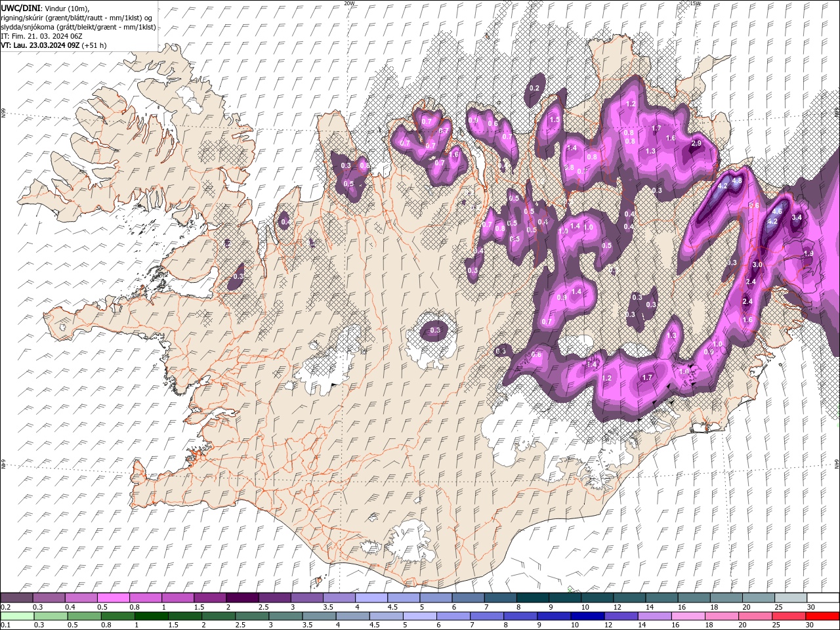Upper legend: click dark teal swatch between 8 and 9

(x=532, y=598)
